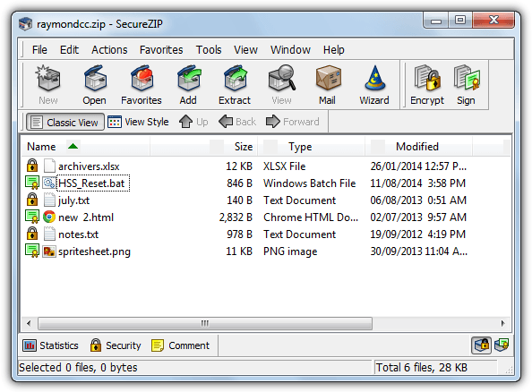Click the Encrypt padlock icon
The width and height of the screenshot is (532, 392).
click(x=427, y=79)
